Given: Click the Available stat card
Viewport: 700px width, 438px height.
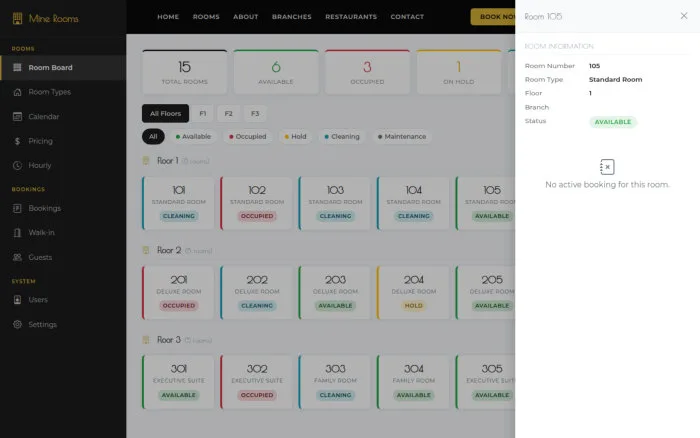Looking at the screenshot, I should click(276, 72).
